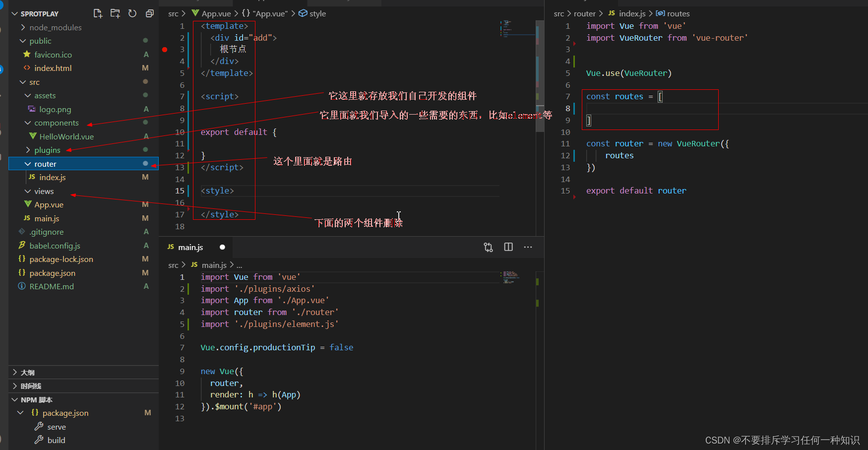Split the main.js editor using split icon
This screenshot has width=868, height=450.
tap(508, 247)
